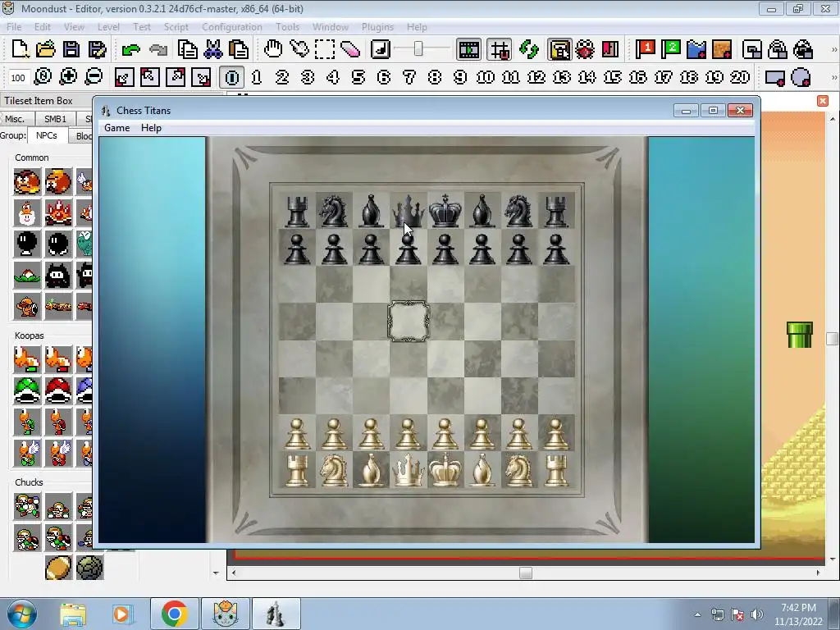Click the Cut scissors icon
The image size is (840, 630).
(213, 49)
